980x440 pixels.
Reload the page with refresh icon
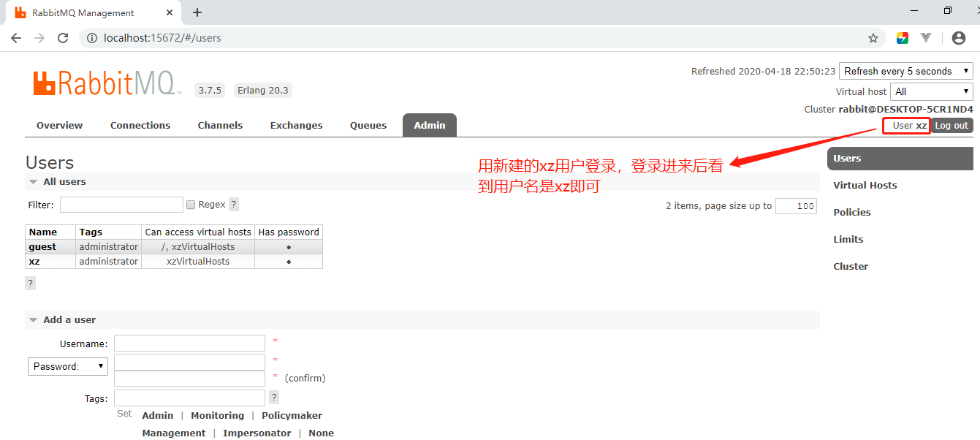[63, 38]
